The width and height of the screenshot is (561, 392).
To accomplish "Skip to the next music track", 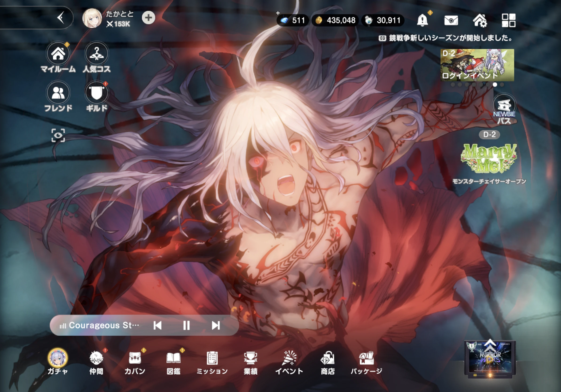I will 215,325.
